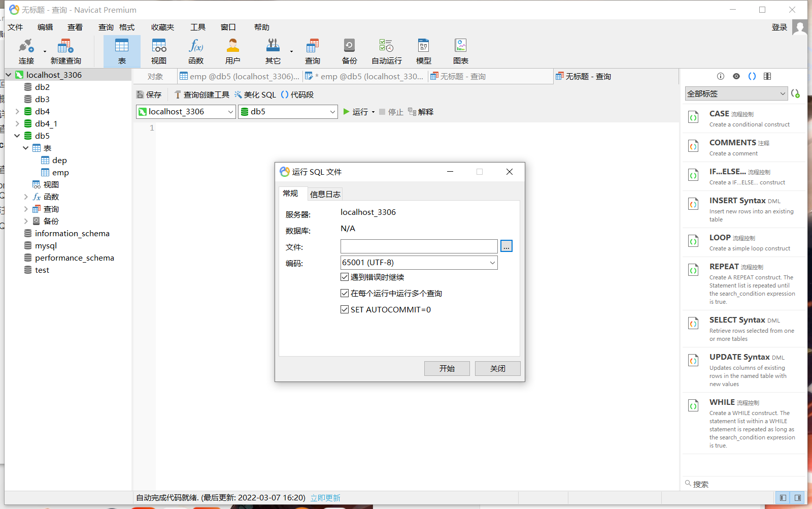Open the encoding 65001 (UTF-8) dropdown
Screen dimensions: 812x509
pos(419,263)
